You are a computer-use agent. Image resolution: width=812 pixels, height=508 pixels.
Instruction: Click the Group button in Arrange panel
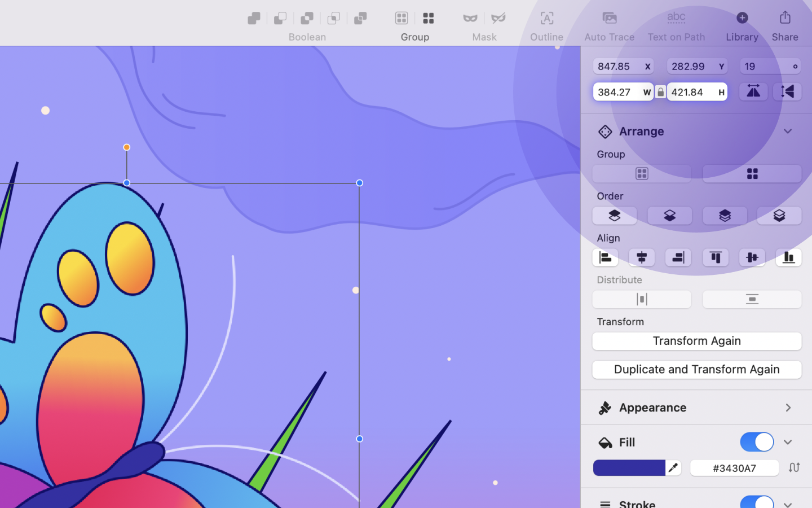tap(642, 174)
